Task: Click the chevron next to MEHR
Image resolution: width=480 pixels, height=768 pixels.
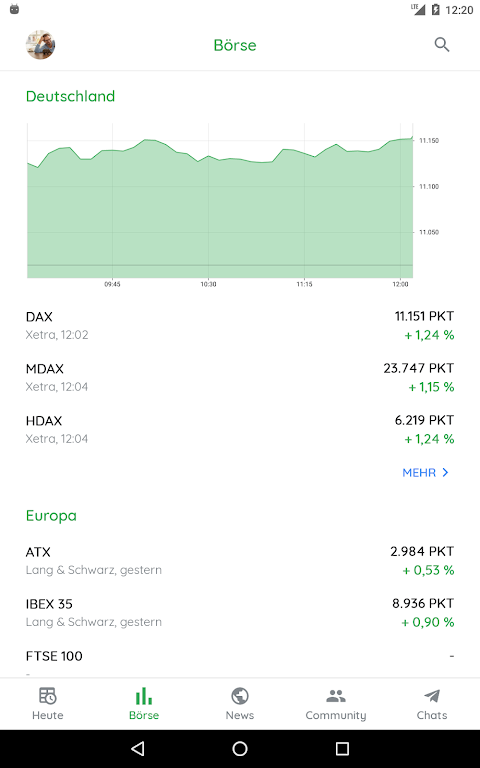Action: pyautogui.click(x=445, y=473)
